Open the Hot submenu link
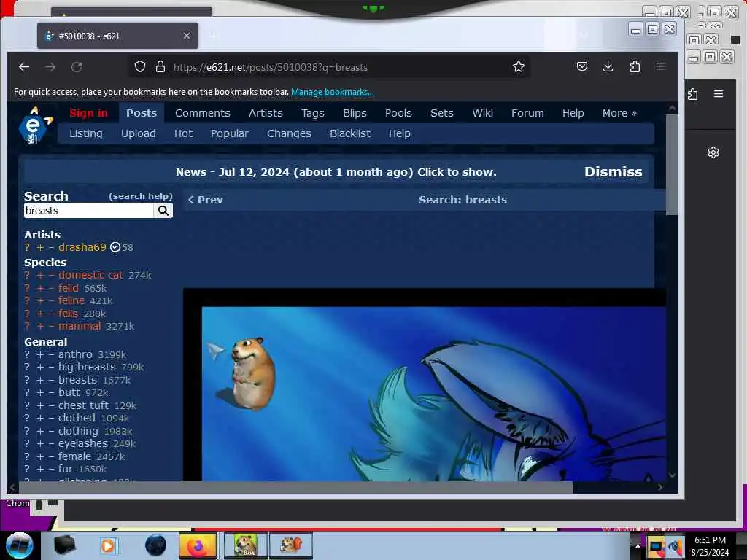The width and height of the screenshot is (747, 560). 183,133
